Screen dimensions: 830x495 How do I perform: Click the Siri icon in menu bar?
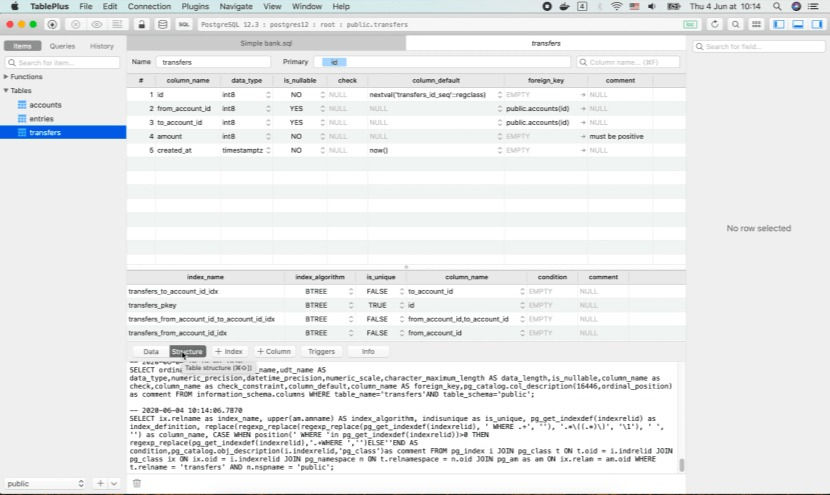796,6
